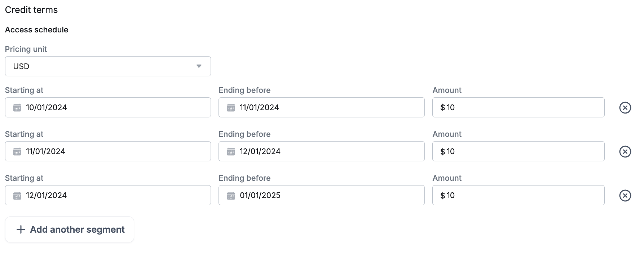Click the plus icon to add segment
This screenshot has height=255, width=644.
21,229
